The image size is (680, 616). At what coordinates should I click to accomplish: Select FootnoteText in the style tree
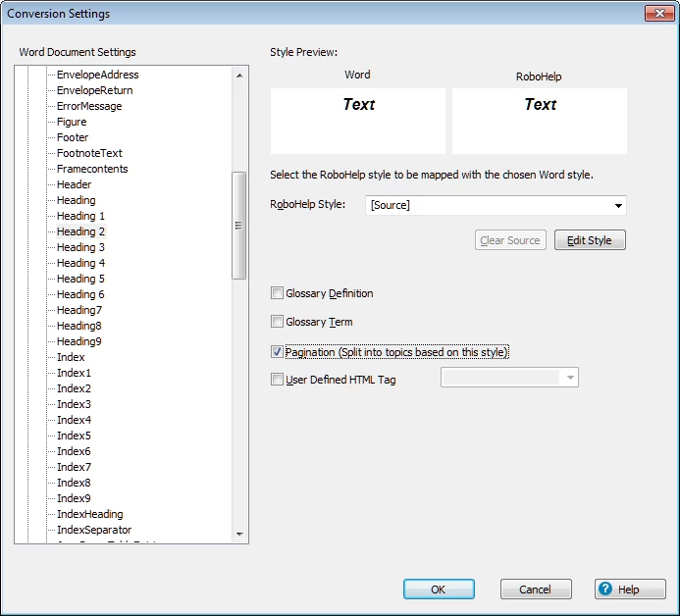pyautogui.click(x=89, y=153)
